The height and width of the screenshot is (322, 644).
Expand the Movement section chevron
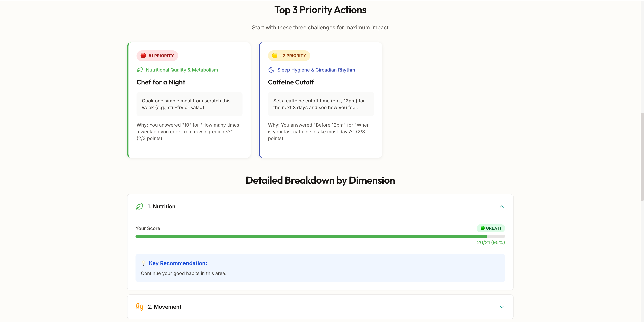501,307
